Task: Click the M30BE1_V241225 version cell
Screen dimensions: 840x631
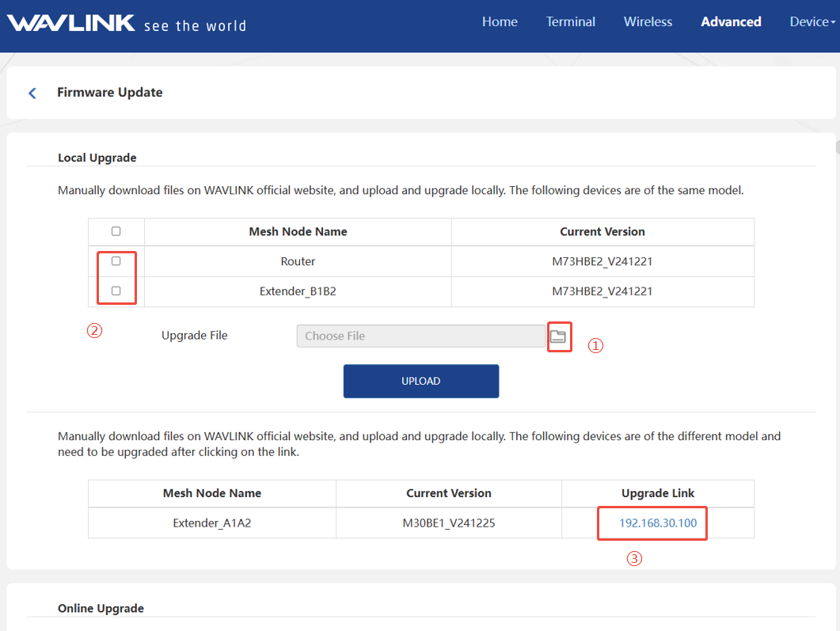Action: point(449,523)
